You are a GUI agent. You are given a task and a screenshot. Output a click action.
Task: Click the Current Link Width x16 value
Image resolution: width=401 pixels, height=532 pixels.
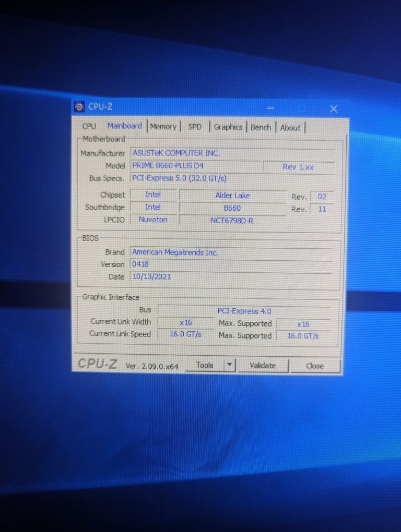point(186,322)
